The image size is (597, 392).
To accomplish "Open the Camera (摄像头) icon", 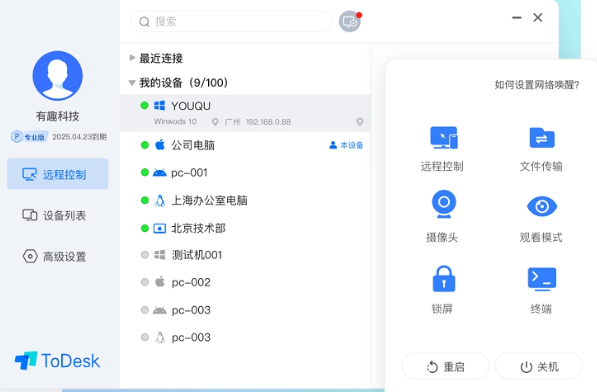I will 444,204.
